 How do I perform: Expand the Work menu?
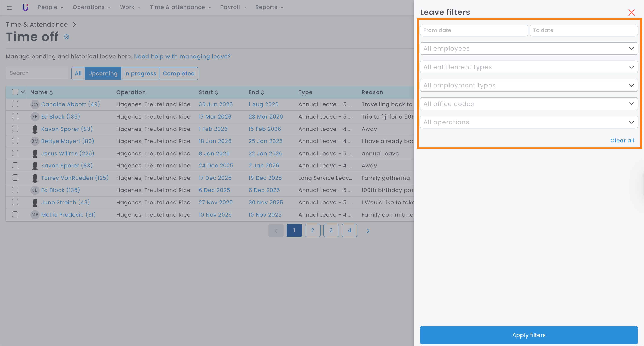(x=130, y=7)
